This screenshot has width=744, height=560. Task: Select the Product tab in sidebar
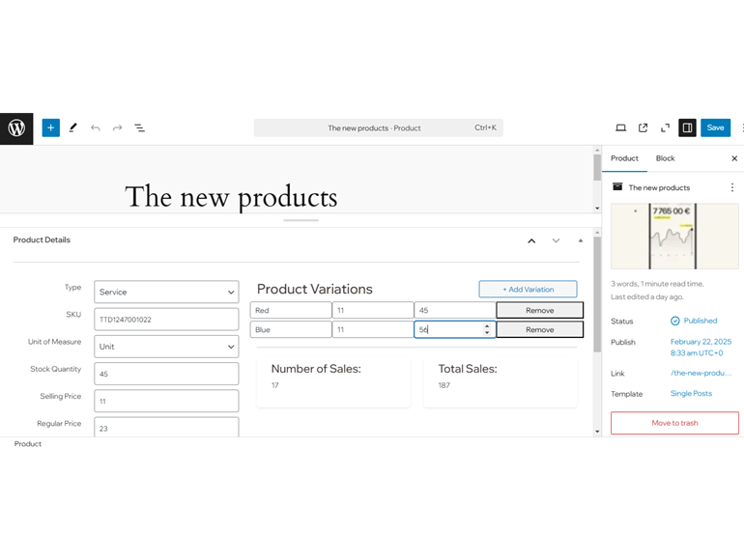click(624, 158)
